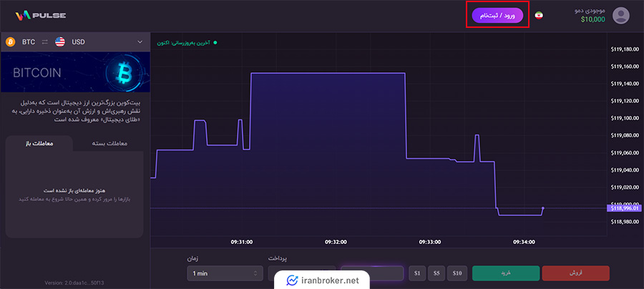Click the swap arrows between BTC and USD

(44, 42)
